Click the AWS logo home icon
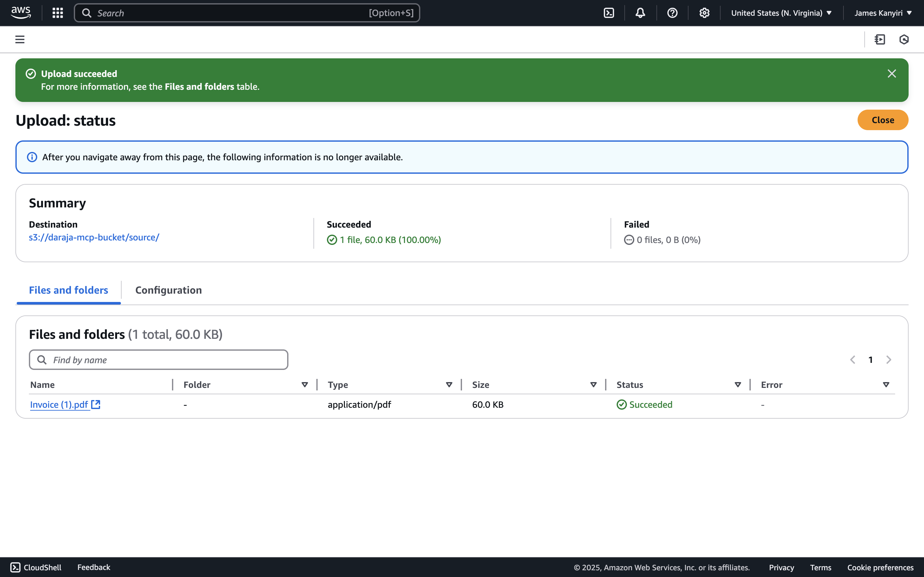Screen dimensions: 924x577 21,13
